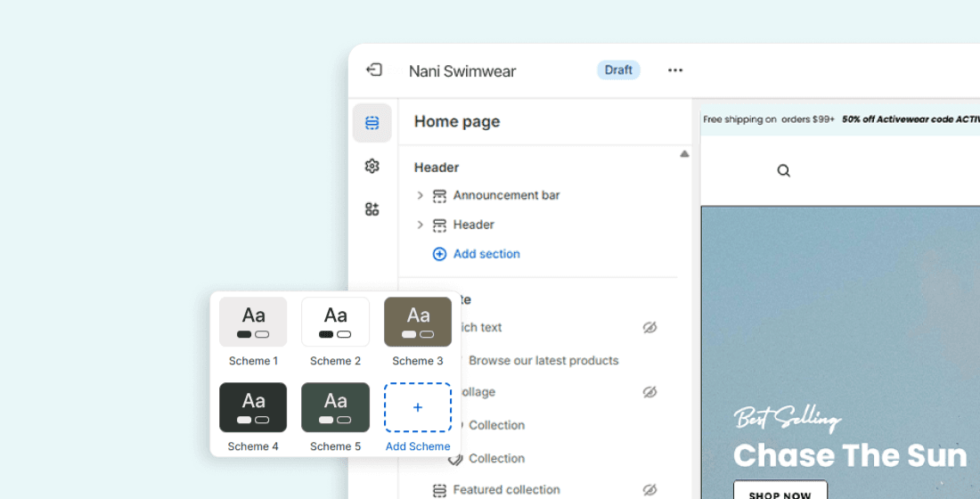Click the 50% off Activewear code text

[x=911, y=119]
